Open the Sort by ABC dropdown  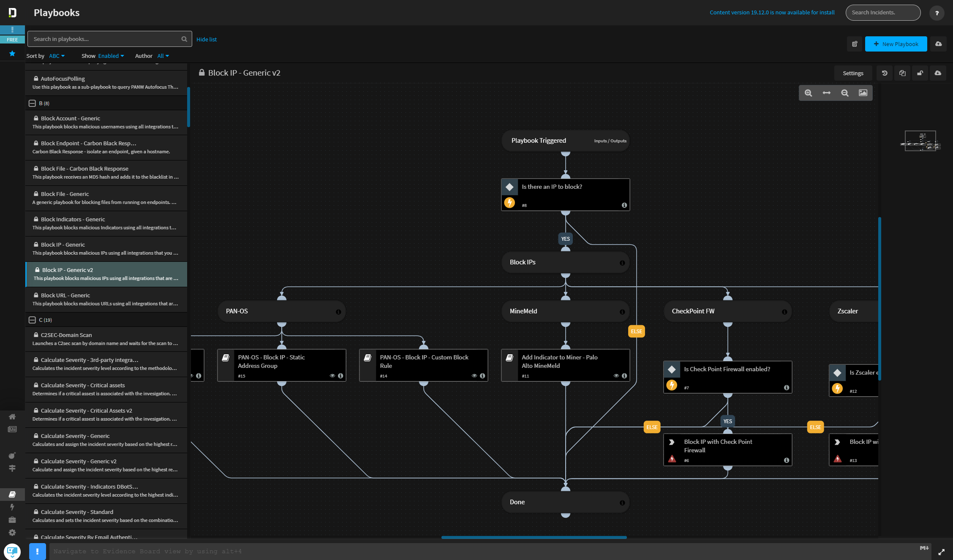(x=57, y=56)
